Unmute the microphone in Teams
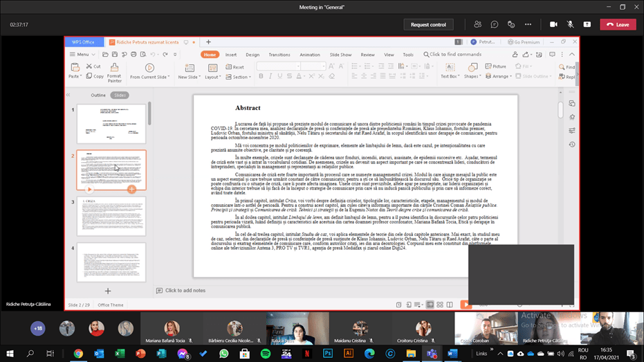 (571, 24)
